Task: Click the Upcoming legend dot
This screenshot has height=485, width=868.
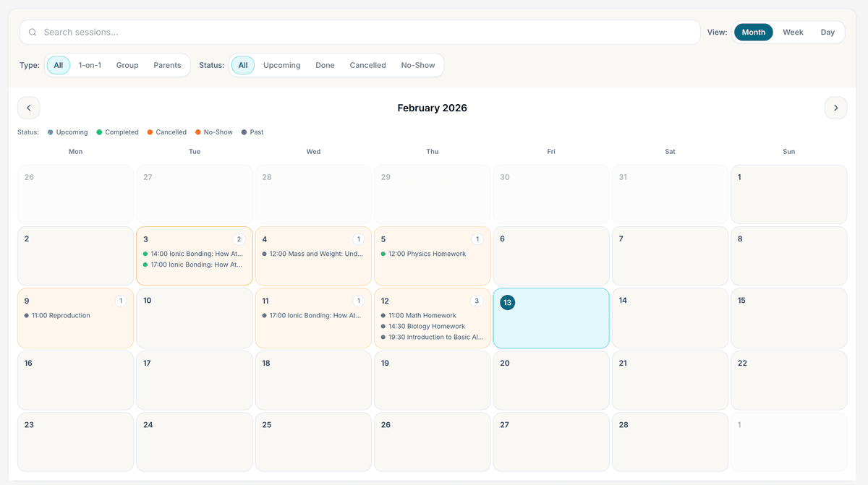Action: (51, 132)
